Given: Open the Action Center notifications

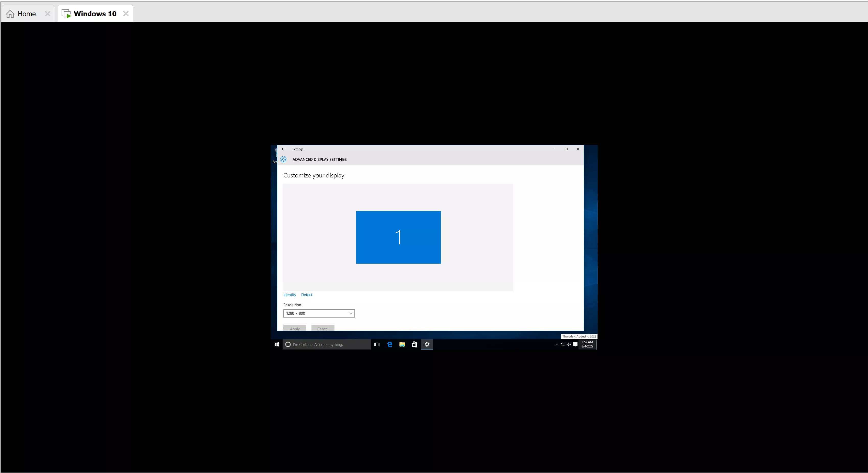Looking at the screenshot, I should pyautogui.click(x=575, y=345).
